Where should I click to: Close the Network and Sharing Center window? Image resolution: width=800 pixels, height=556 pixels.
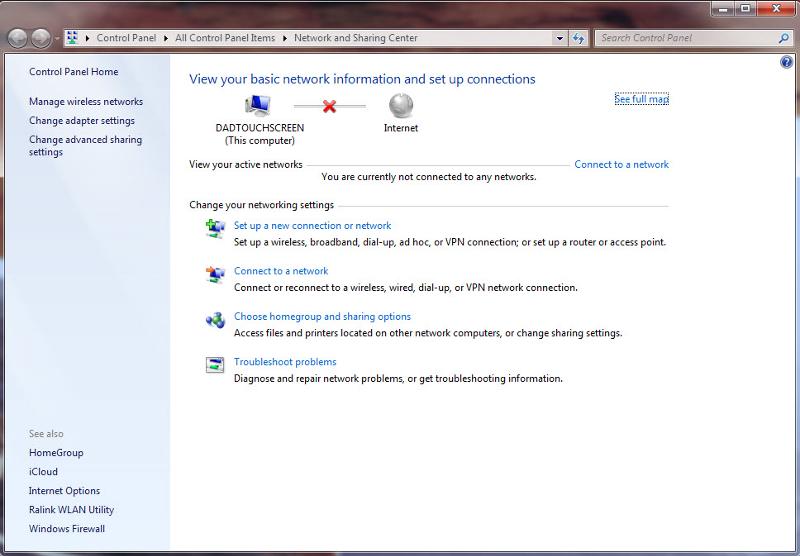(776, 9)
